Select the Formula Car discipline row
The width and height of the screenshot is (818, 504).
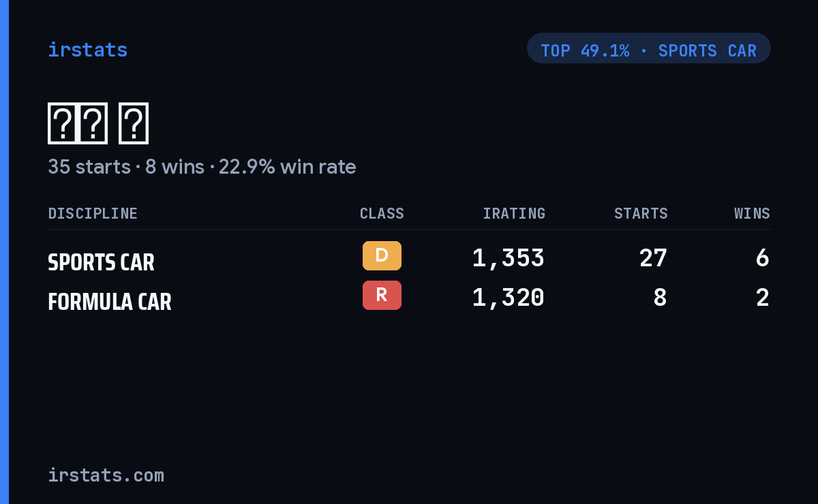[x=409, y=298]
